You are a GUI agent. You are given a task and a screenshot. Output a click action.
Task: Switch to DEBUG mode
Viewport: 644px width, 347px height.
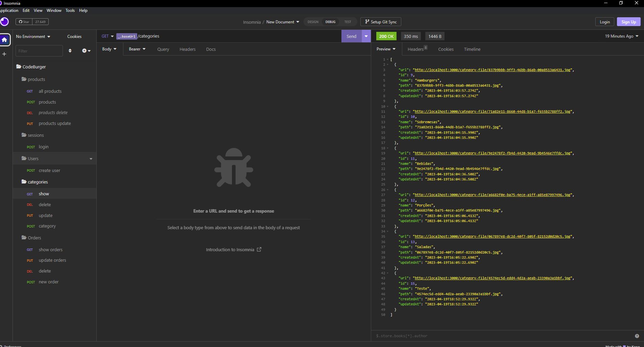330,22
